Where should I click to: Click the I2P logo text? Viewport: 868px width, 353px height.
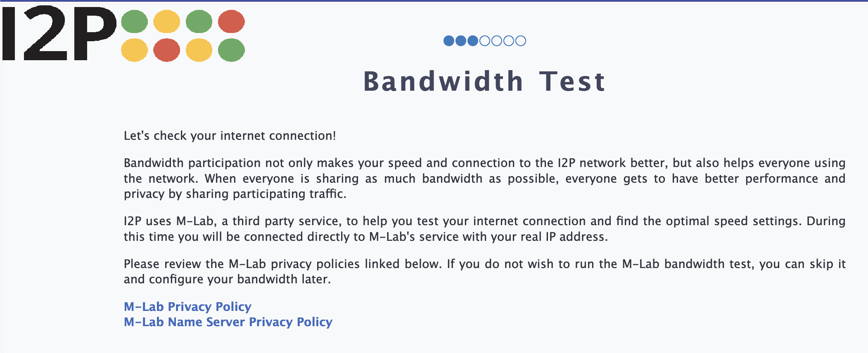coord(60,34)
